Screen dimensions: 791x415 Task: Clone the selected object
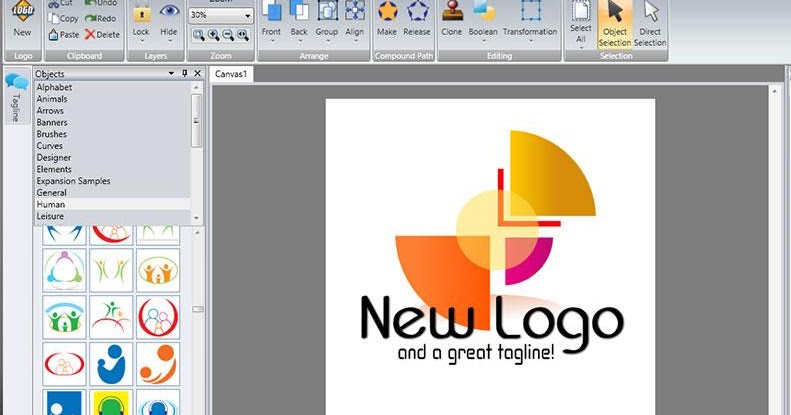[x=451, y=20]
